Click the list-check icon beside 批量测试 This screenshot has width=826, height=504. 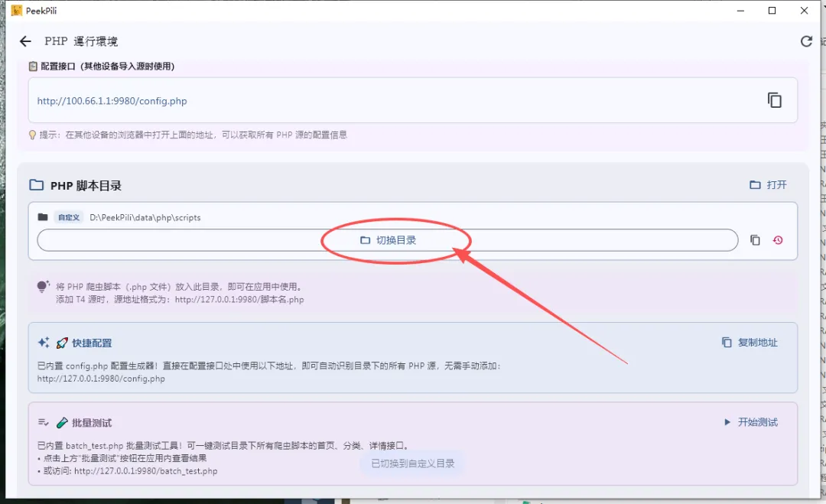[x=43, y=422]
